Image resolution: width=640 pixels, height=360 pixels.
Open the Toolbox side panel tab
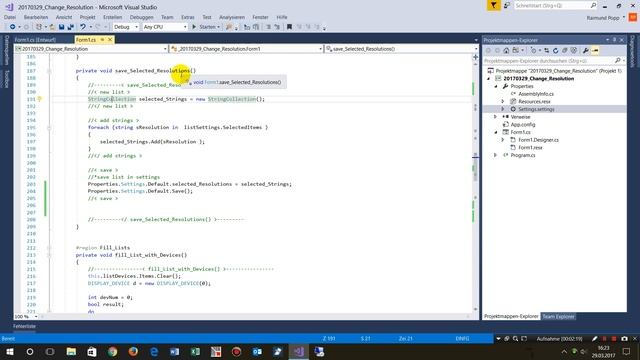point(7,79)
